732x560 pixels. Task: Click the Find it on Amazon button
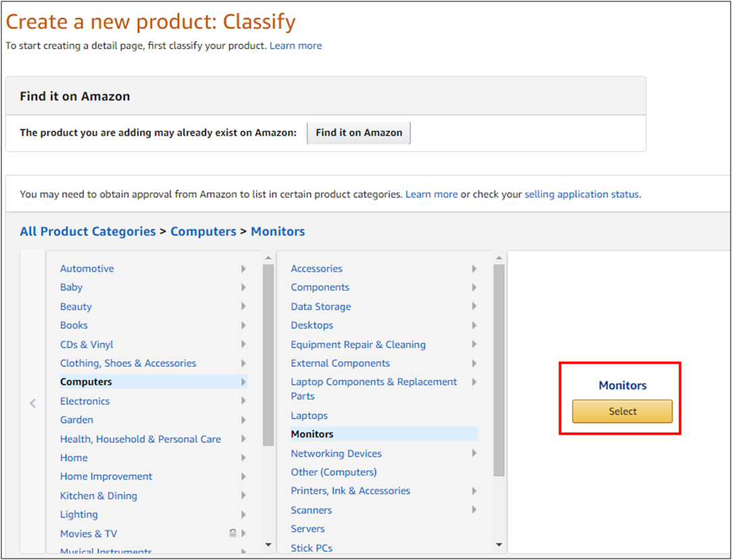359,133
